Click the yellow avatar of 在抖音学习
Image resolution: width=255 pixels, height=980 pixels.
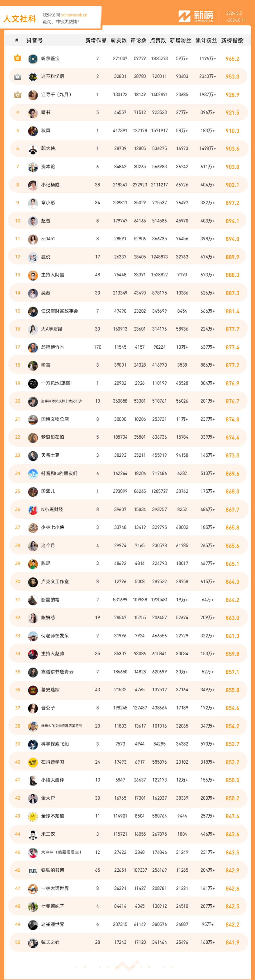(x=33, y=762)
